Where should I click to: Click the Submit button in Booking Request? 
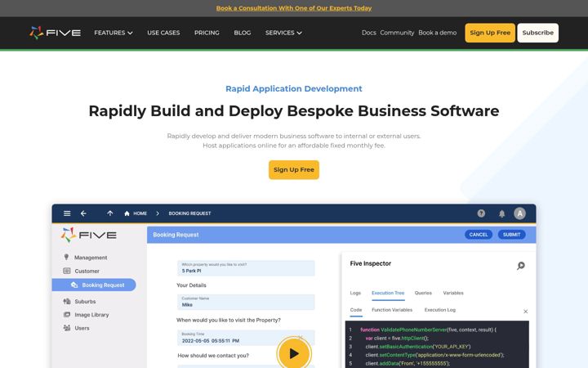(x=511, y=235)
